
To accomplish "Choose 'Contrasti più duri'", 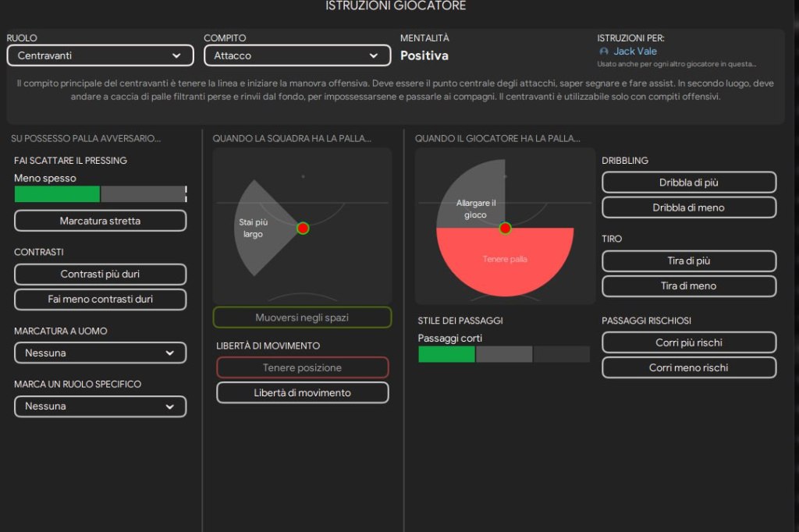I will click(x=100, y=275).
